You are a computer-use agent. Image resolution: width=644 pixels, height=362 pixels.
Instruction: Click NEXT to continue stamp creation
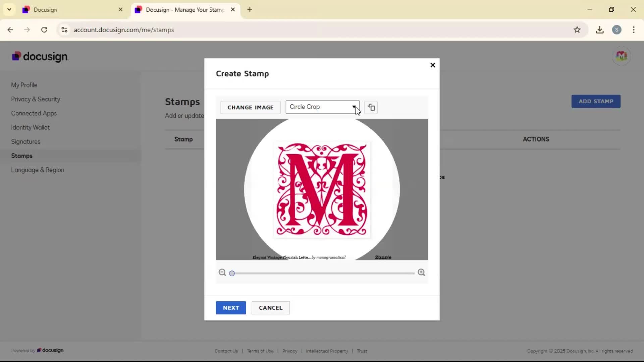pos(231,308)
